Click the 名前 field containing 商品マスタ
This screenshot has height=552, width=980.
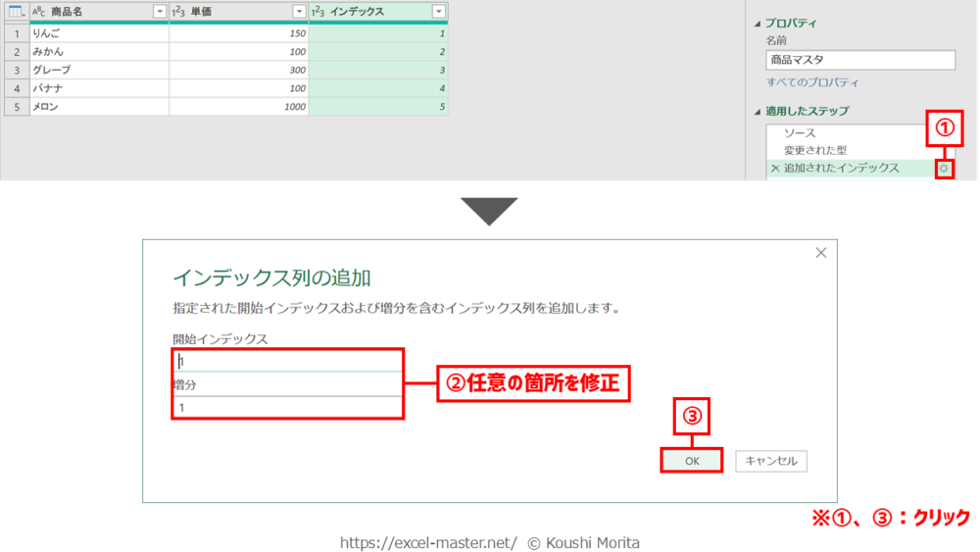[x=859, y=60]
